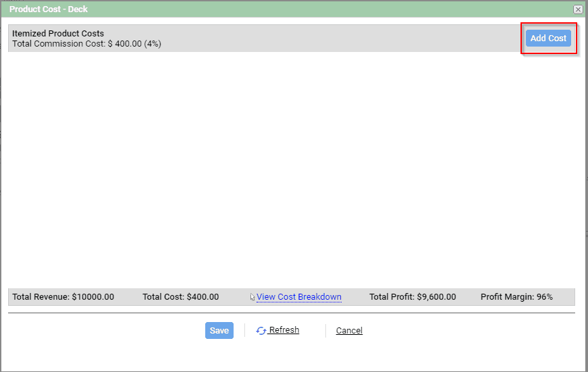Select Profit Margin: 96% value
This screenshot has height=372, width=588.
pos(516,297)
